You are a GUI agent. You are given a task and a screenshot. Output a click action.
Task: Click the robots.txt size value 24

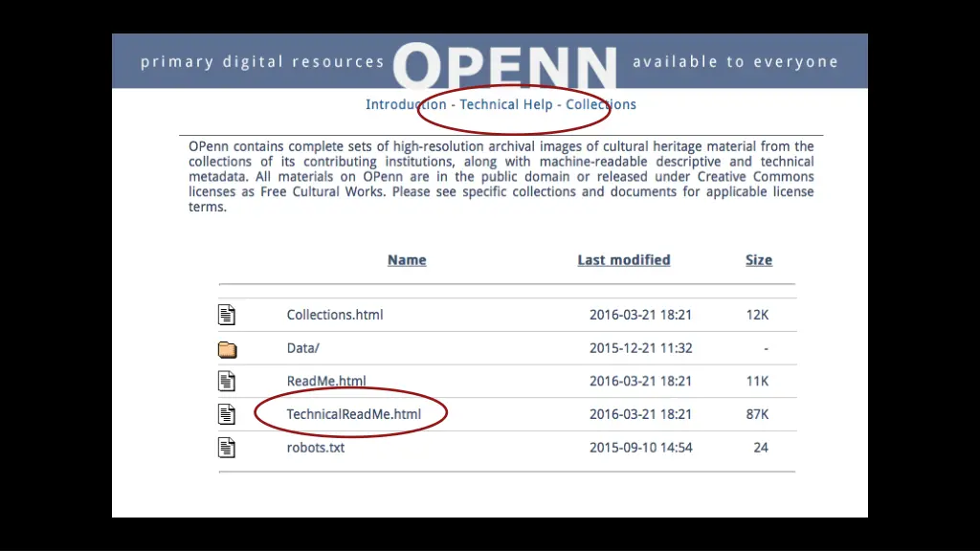click(x=761, y=448)
